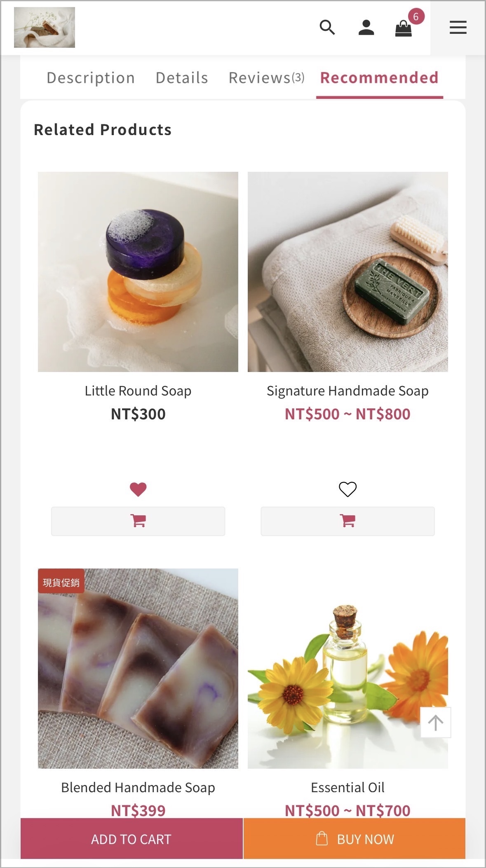Open Signature Handmade Soap product image
The image size is (486, 868).
point(347,272)
